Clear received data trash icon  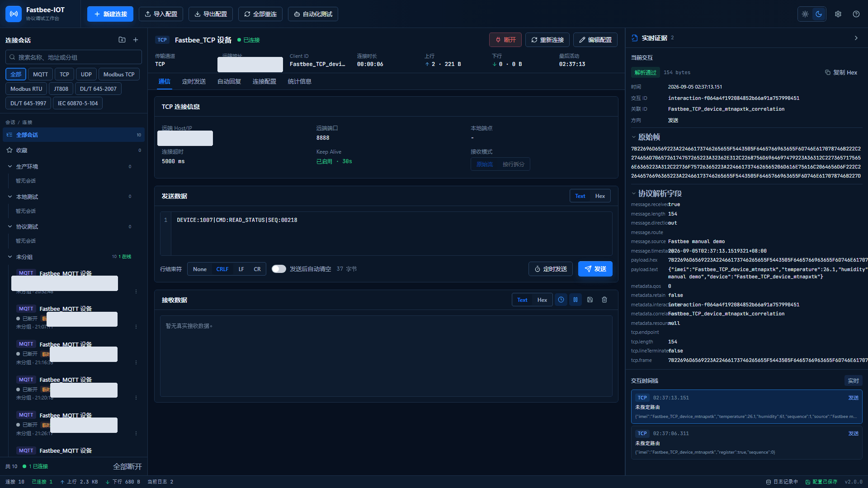tap(604, 300)
